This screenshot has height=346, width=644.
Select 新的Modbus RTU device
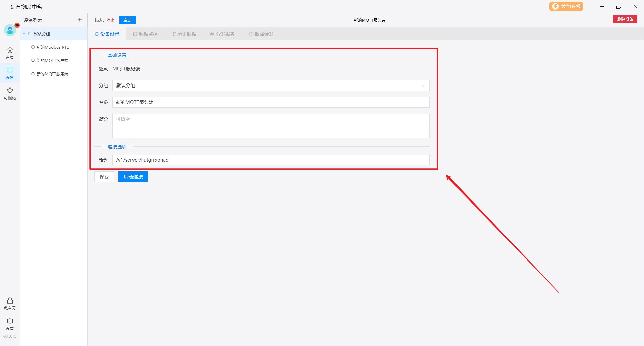click(53, 47)
